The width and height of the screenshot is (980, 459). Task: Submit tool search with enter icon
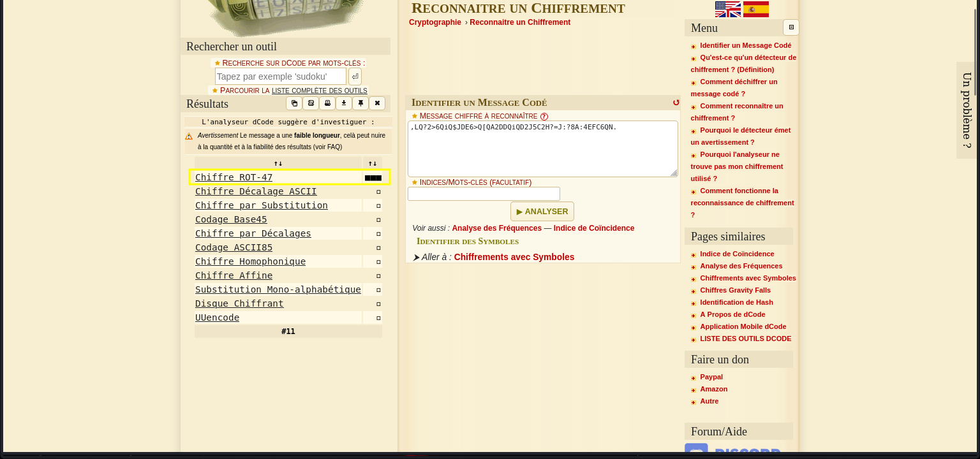(355, 76)
